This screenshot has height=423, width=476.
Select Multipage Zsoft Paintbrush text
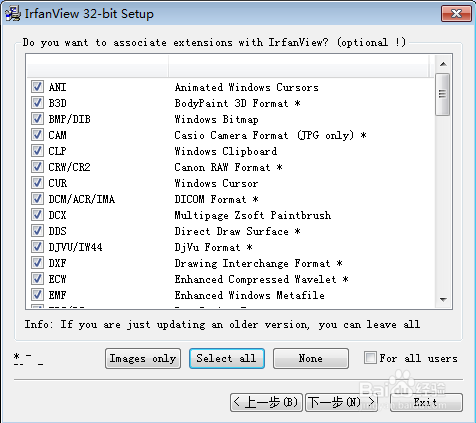coord(253,215)
